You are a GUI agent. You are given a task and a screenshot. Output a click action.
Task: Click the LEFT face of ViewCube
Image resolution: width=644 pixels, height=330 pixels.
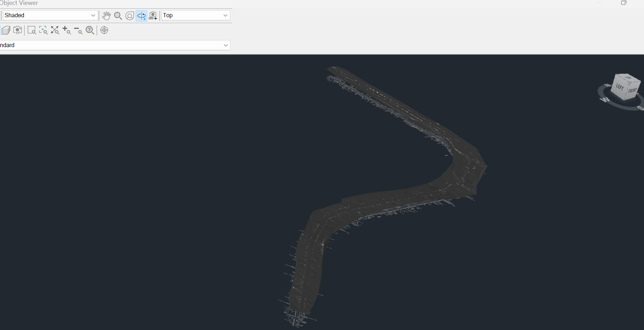[619, 87]
